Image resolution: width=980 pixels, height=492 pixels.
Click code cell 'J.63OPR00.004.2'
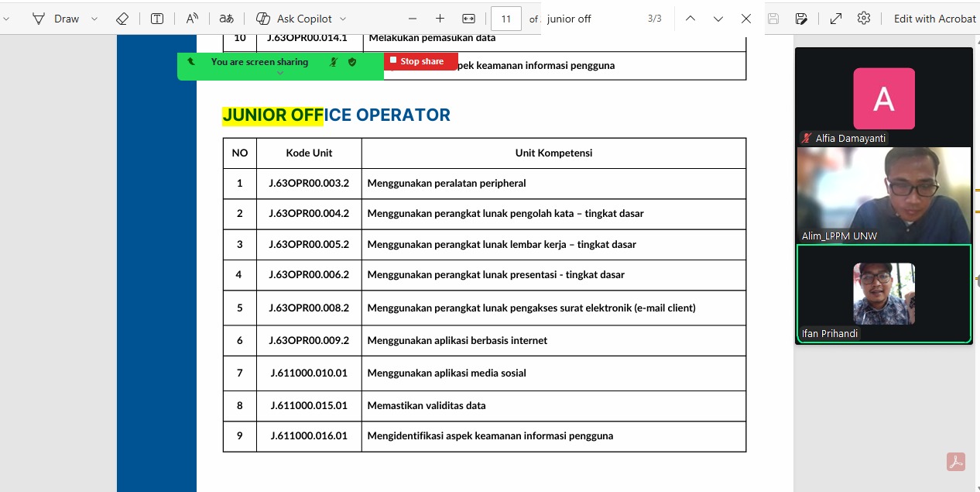309,213
